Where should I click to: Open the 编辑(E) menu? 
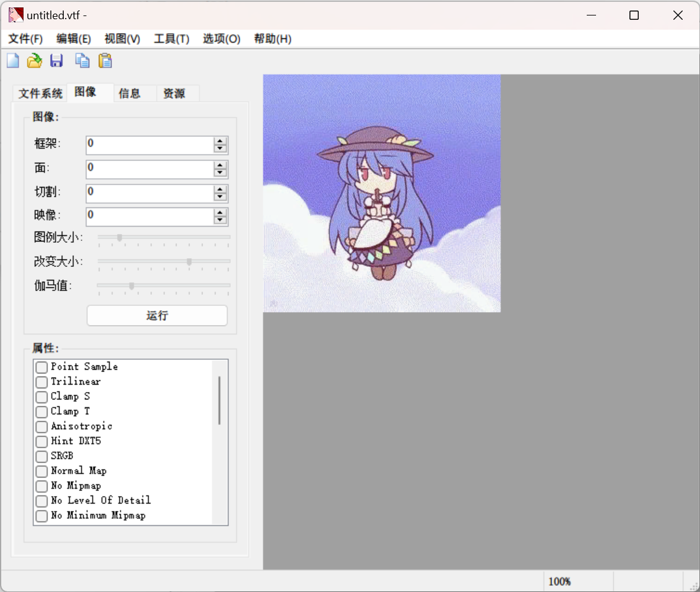pyautogui.click(x=74, y=39)
